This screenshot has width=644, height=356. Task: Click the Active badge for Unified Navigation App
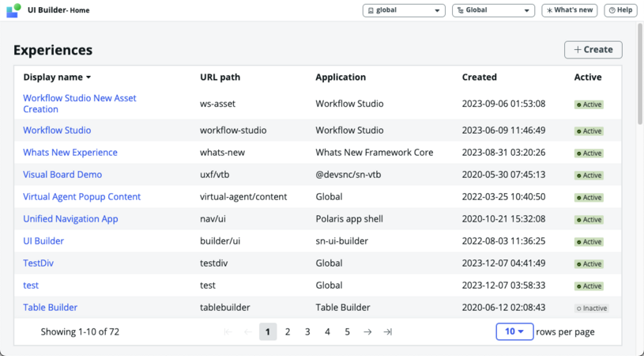click(589, 219)
